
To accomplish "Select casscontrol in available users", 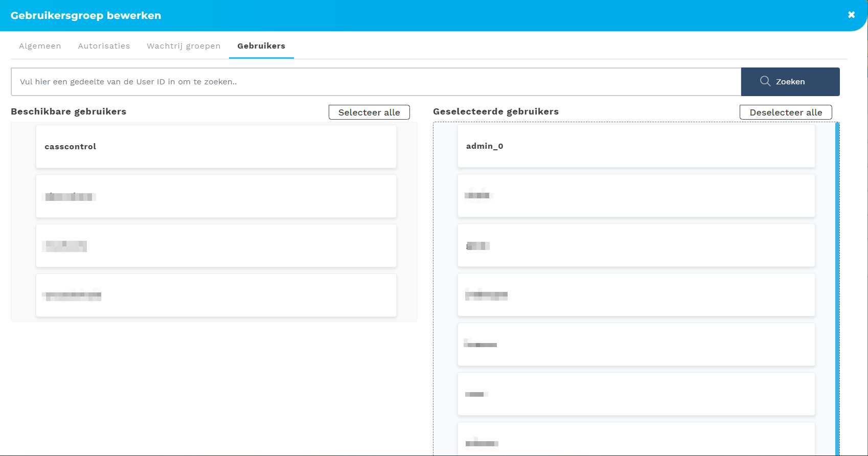I will point(216,147).
